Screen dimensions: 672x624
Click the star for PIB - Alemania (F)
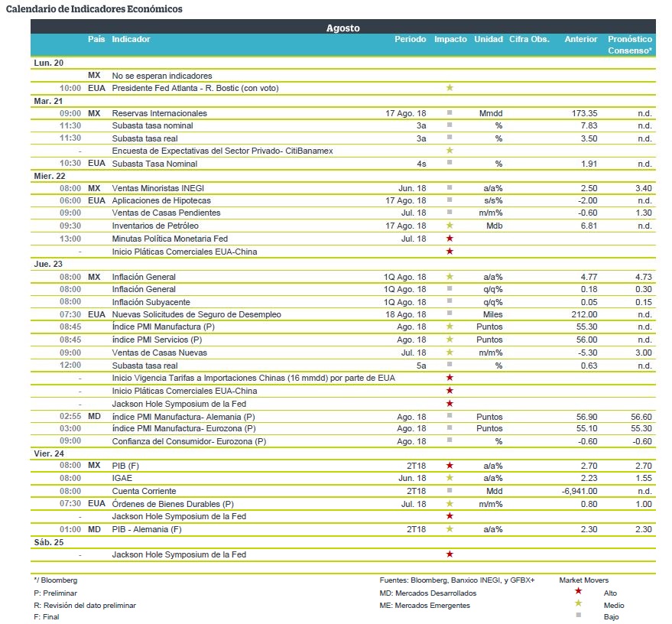450,529
